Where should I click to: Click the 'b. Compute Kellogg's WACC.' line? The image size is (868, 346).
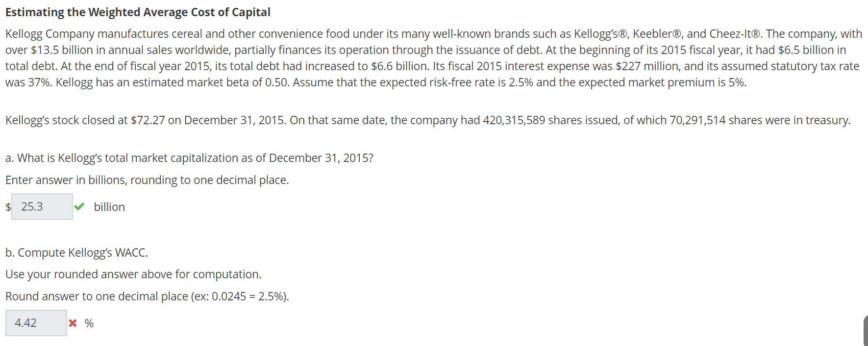(x=77, y=252)
